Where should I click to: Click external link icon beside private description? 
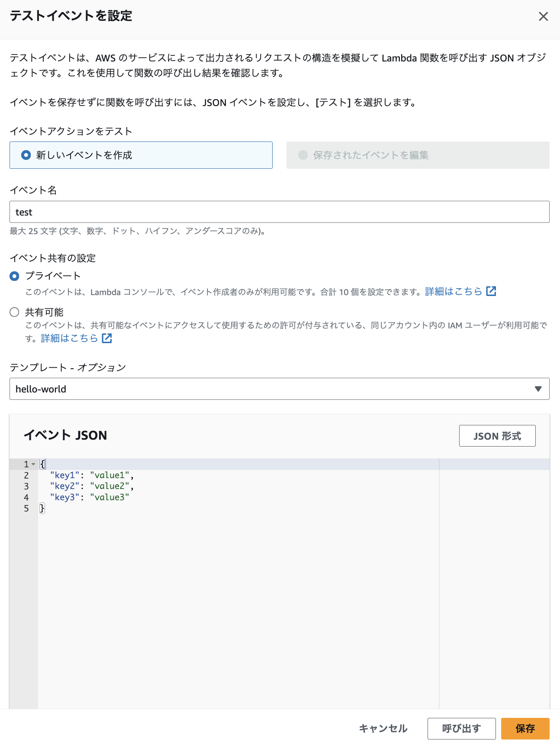[491, 291]
